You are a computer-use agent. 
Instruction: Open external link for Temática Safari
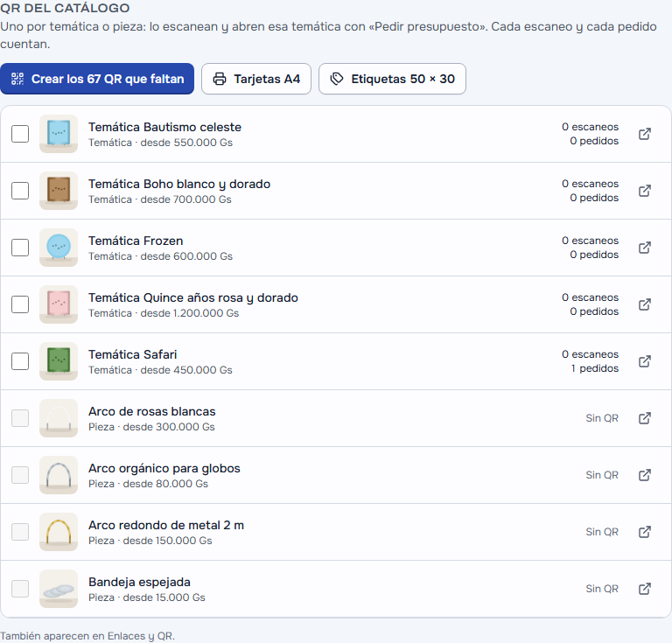pos(645,361)
